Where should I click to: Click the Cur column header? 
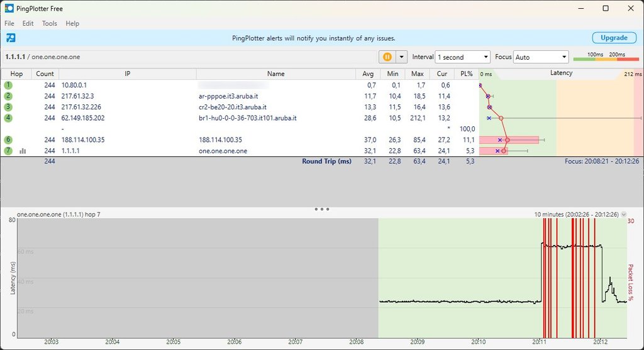click(x=442, y=74)
